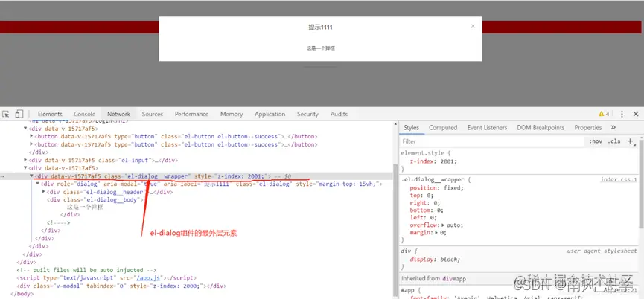Open the Properties pane tab
The image size is (644, 299).
coord(587,127)
